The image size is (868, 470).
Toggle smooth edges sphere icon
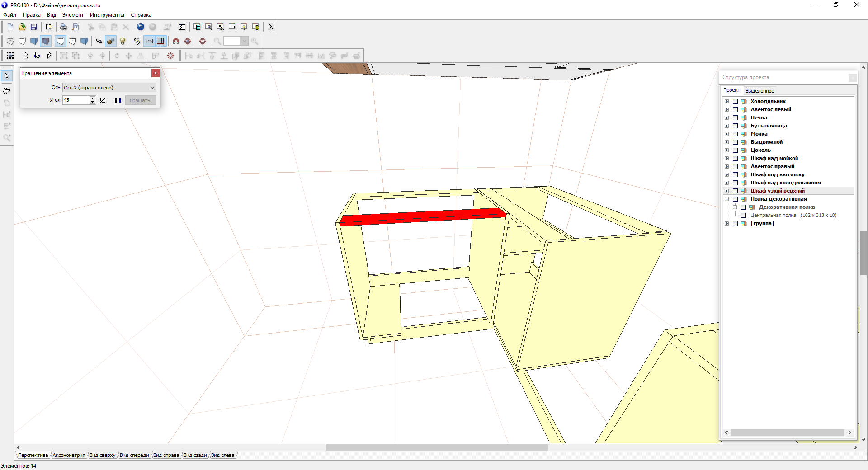[111, 41]
